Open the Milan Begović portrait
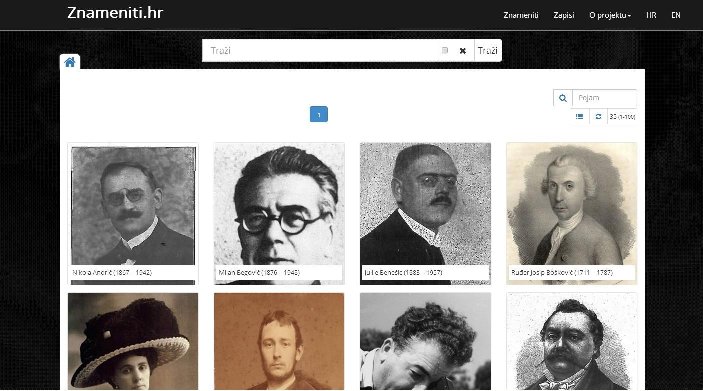Viewport: 703px width, 391px height. coord(279,213)
